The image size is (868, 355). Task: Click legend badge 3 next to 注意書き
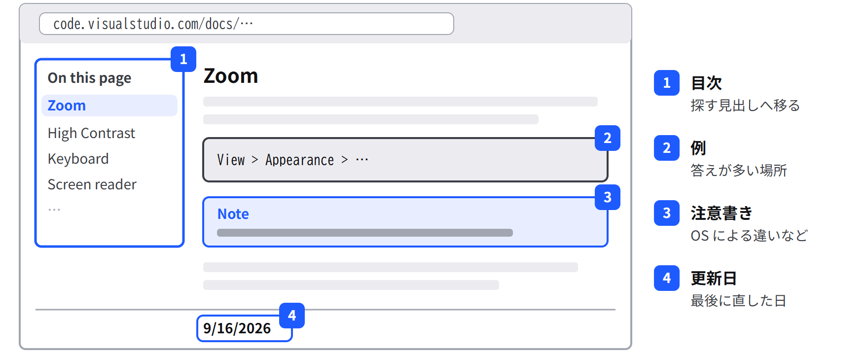pyautogui.click(x=667, y=213)
